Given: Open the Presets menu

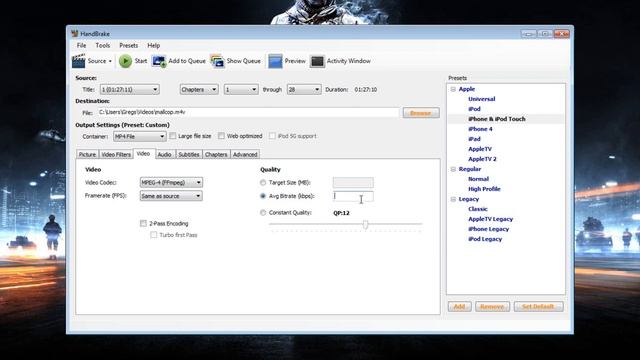Looking at the screenshot, I should pos(129,45).
